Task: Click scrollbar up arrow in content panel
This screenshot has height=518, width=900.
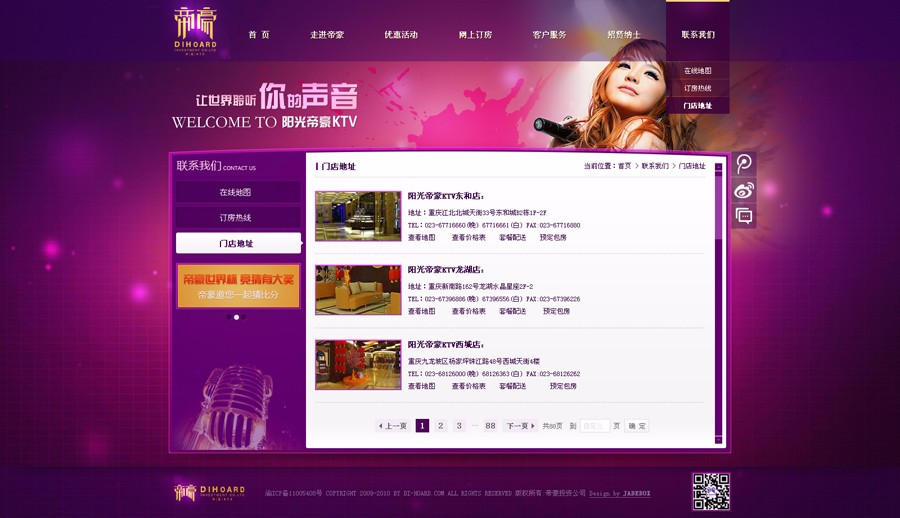Action: (x=718, y=167)
